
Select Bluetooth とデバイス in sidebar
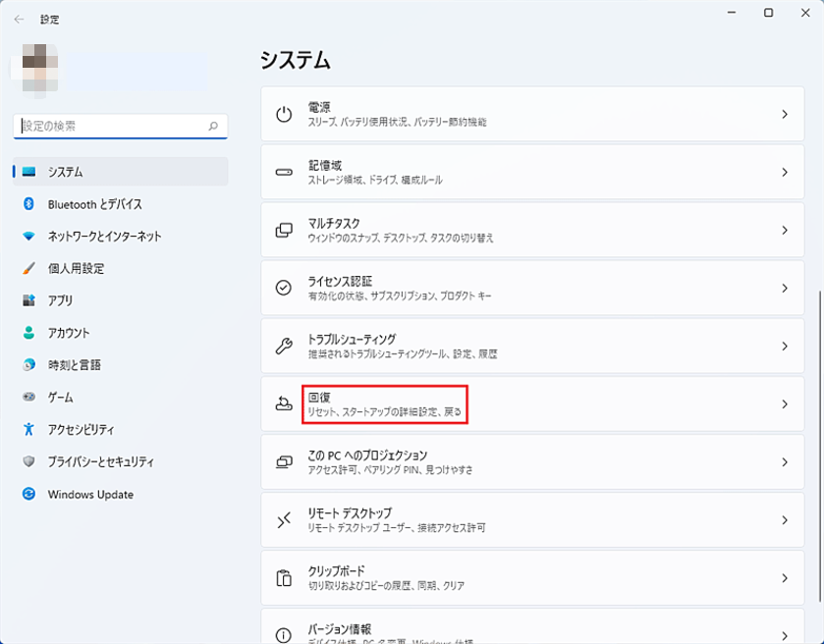pos(95,204)
